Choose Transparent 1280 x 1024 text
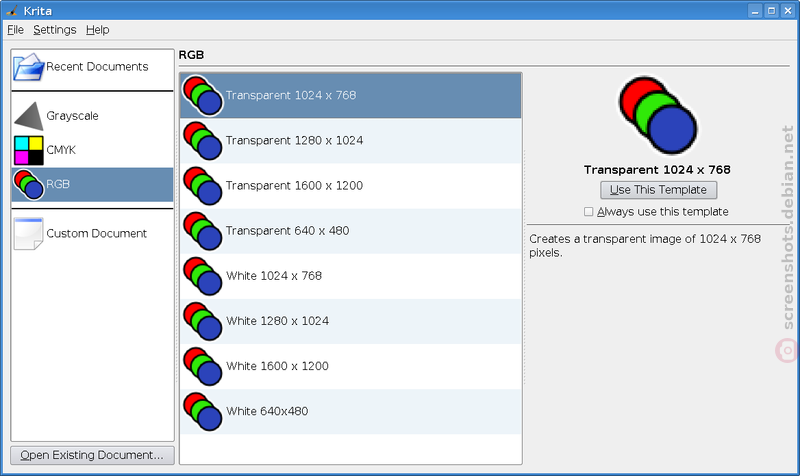The image size is (800, 476). click(x=294, y=141)
